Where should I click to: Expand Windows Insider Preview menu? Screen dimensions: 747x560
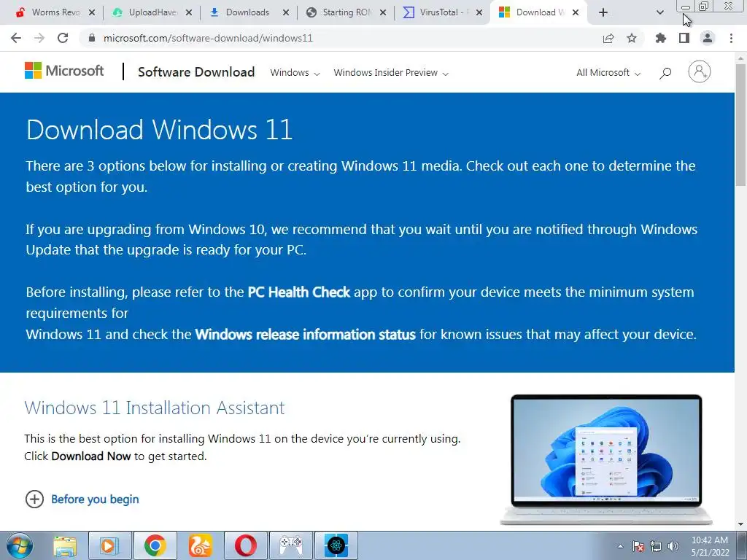(x=391, y=73)
